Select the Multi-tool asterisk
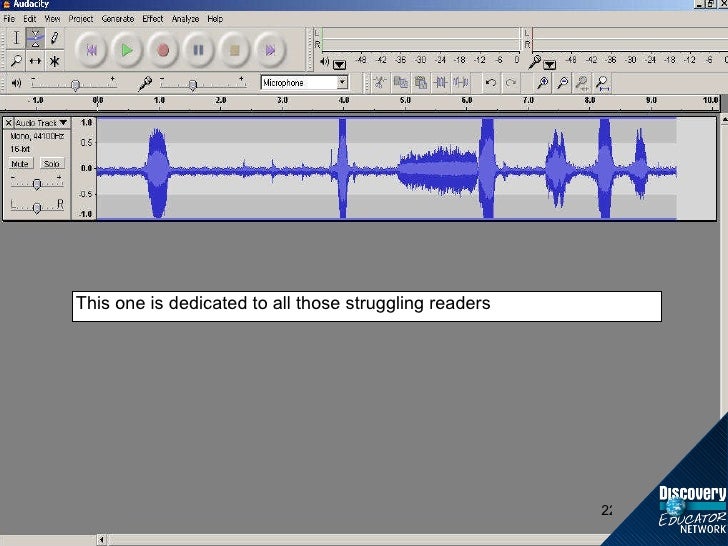This screenshot has height=546, width=728. [54, 60]
